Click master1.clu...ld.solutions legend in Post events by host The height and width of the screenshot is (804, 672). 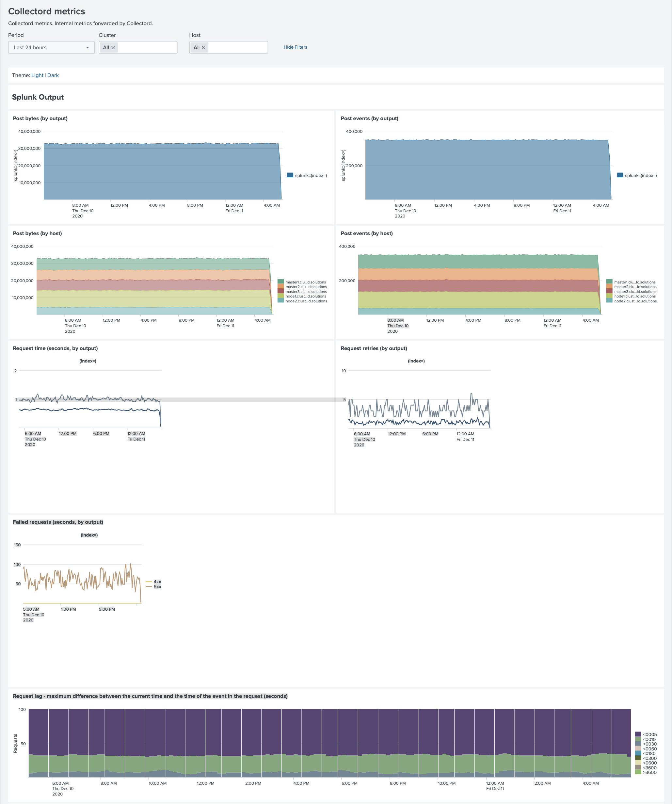(631, 282)
